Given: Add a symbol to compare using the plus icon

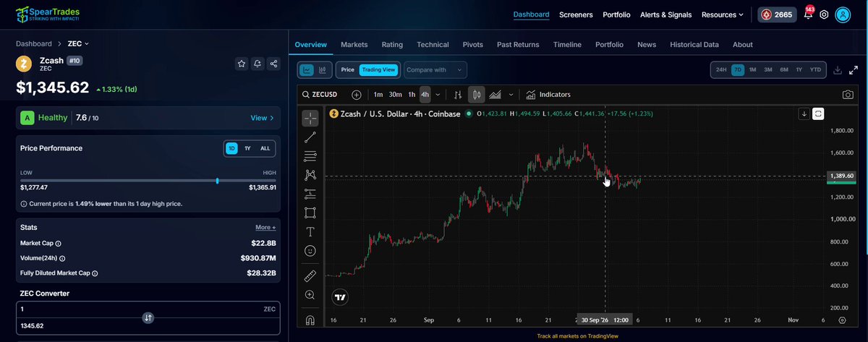Looking at the screenshot, I should click(x=357, y=95).
